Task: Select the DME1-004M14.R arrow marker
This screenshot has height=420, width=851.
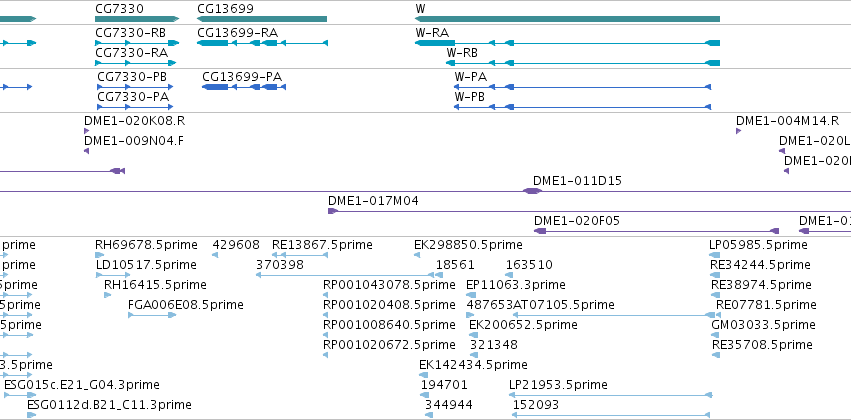Action: (x=738, y=131)
